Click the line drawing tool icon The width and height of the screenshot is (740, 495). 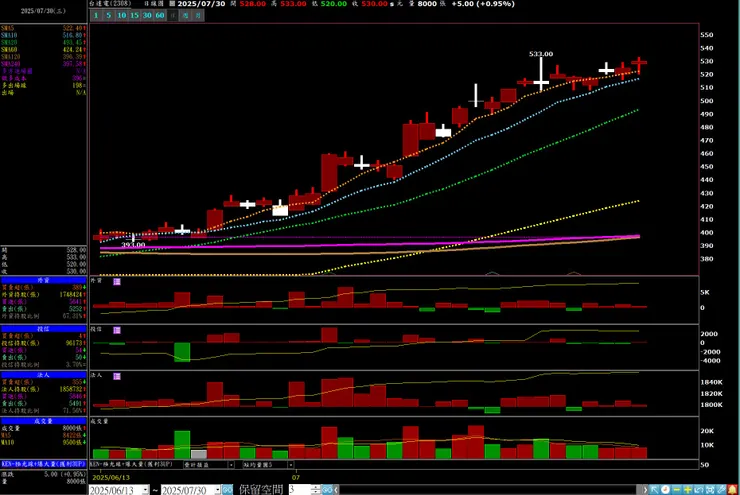click(721, 490)
